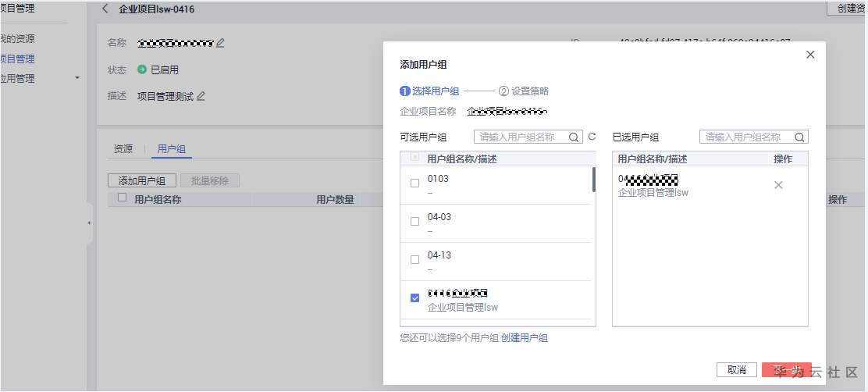This screenshot has height=392, width=868.
Task: Click the 批量移除 button
Action: tap(210, 180)
